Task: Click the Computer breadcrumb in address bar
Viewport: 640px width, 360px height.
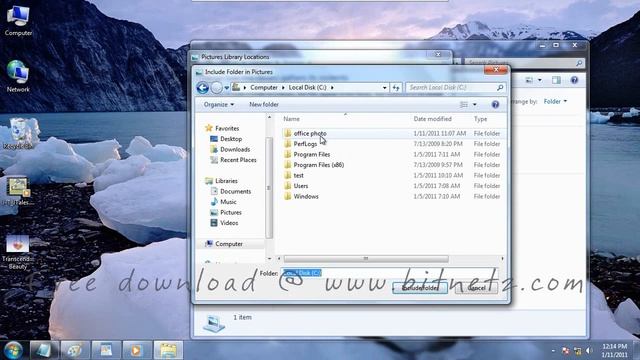Action: click(x=264, y=87)
